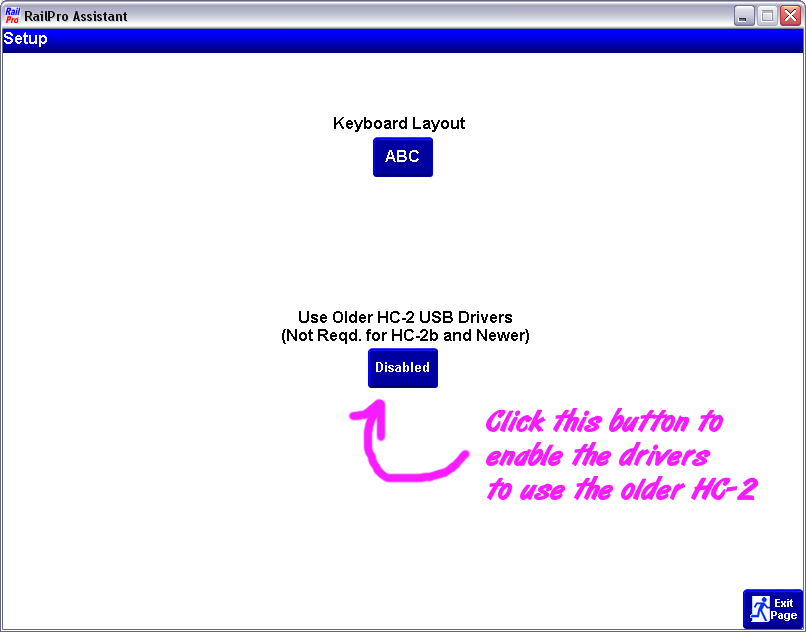The image size is (806, 632).
Task: Click the RailPro logo in the title bar
Action: pyautogui.click(x=13, y=15)
